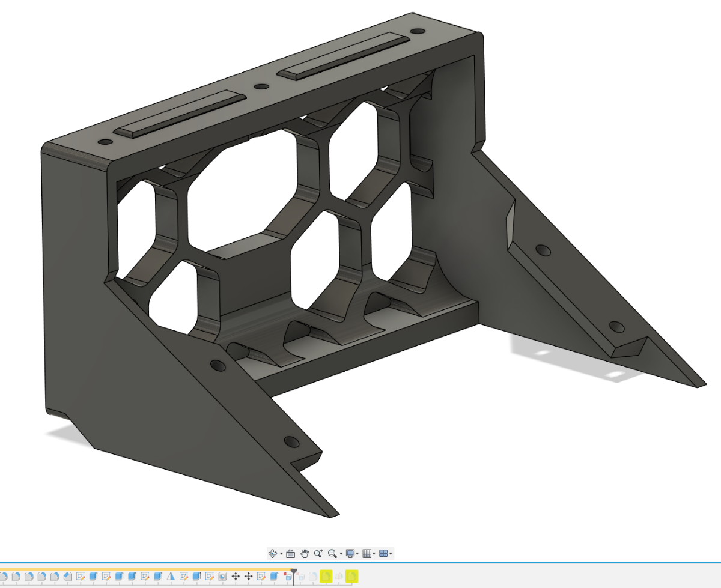Viewport: 721px width, 588px height.
Task: Click the Look At camera icon
Action: click(x=290, y=553)
